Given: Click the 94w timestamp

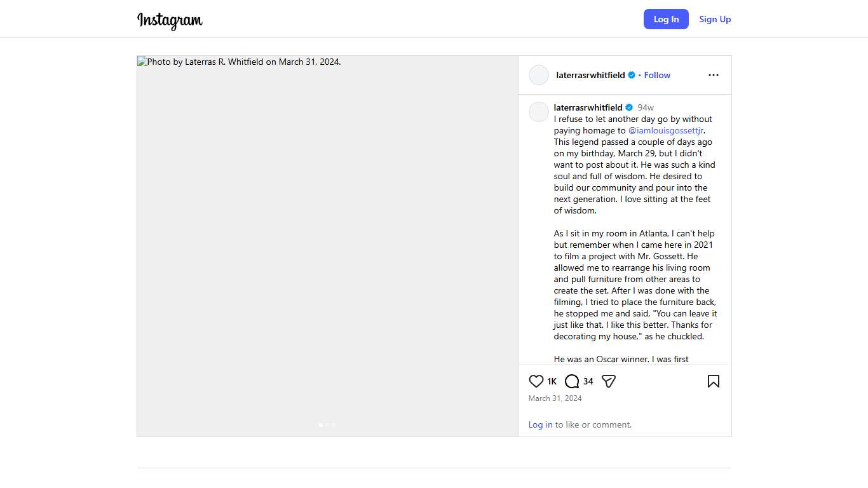Looking at the screenshot, I should pyautogui.click(x=646, y=107).
